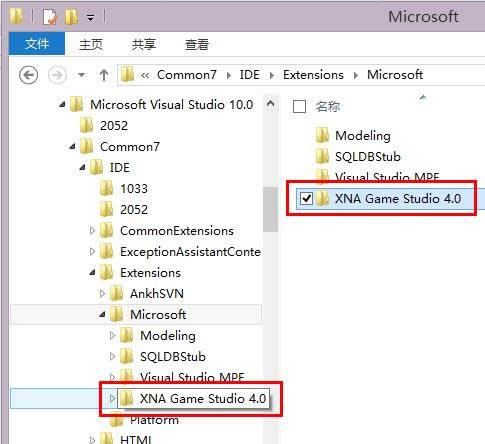485x444 pixels.
Task: Open the Modeling folder in file list
Action: (363, 136)
